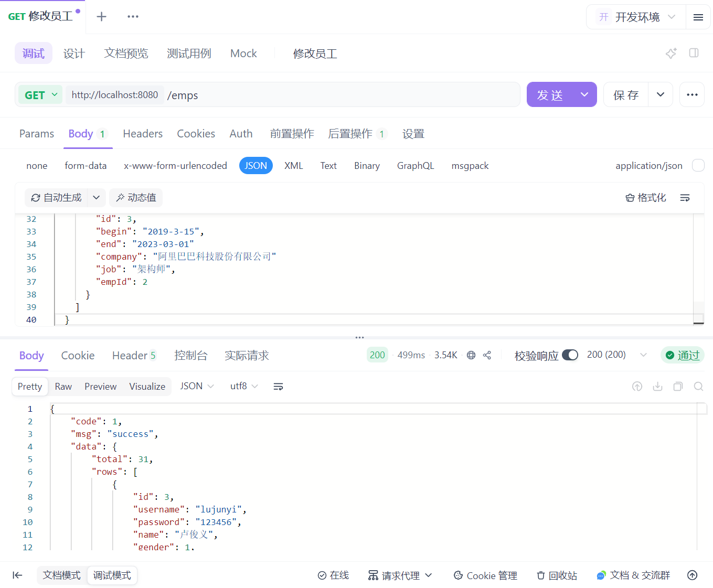The width and height of the screenshot is (713, 588).
Task: Open the GET method dropdown
Action: pyautogui.click(x=40, y=95)
